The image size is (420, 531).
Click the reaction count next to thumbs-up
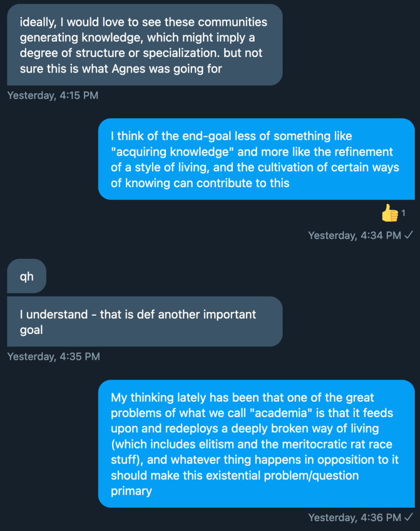(x=403, y=213)
